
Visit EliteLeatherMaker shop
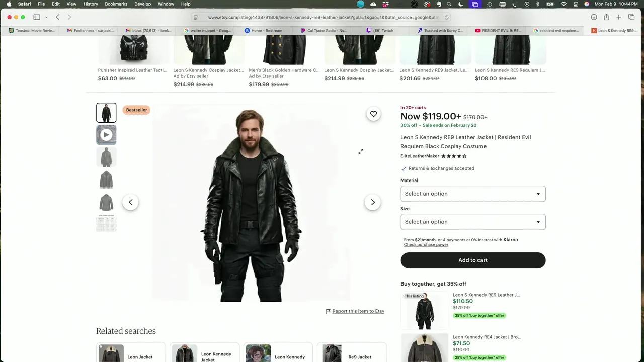pyautogui.click(x=420, y=156)
